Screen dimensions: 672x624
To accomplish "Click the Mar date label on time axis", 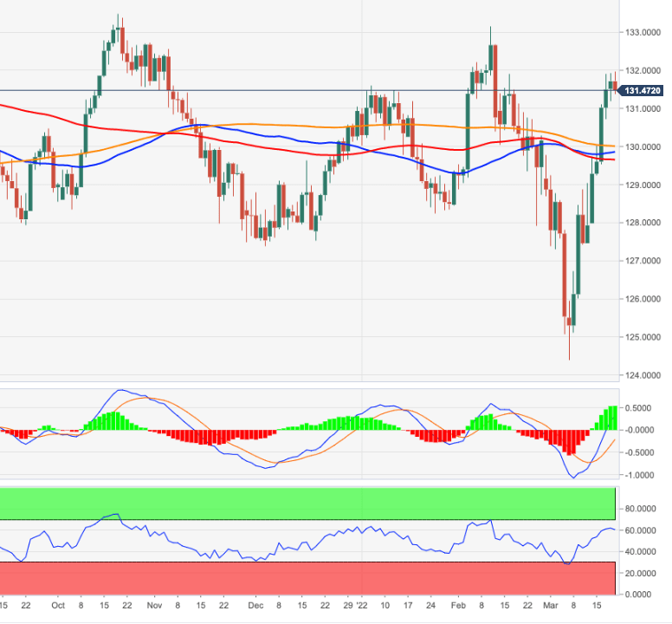I will coord(550,606).
